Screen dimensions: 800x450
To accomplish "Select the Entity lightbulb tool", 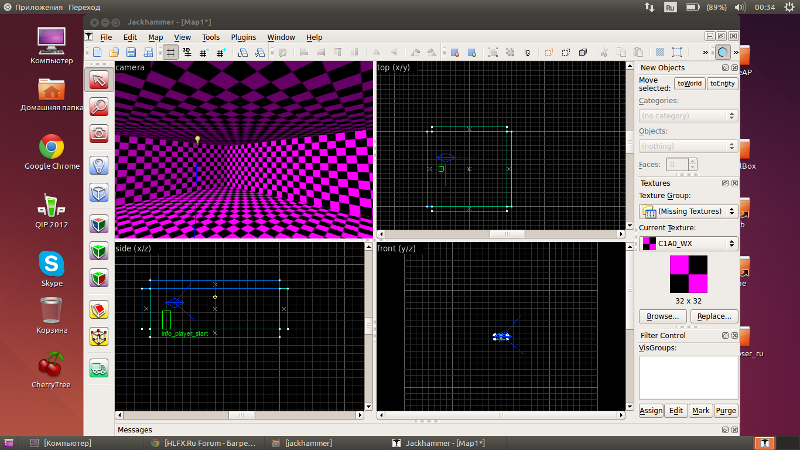I will [99, 165].
